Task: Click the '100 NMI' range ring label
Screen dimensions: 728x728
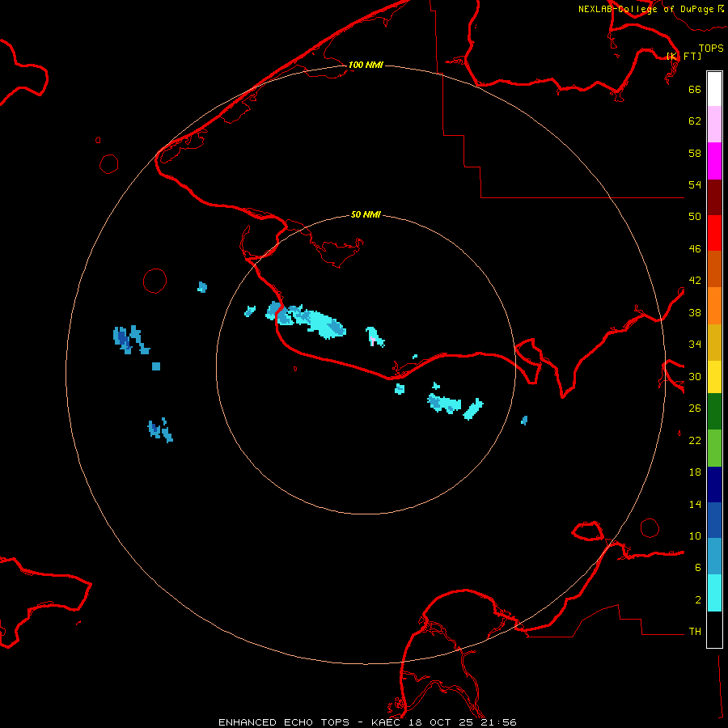Action: point(366,65)
